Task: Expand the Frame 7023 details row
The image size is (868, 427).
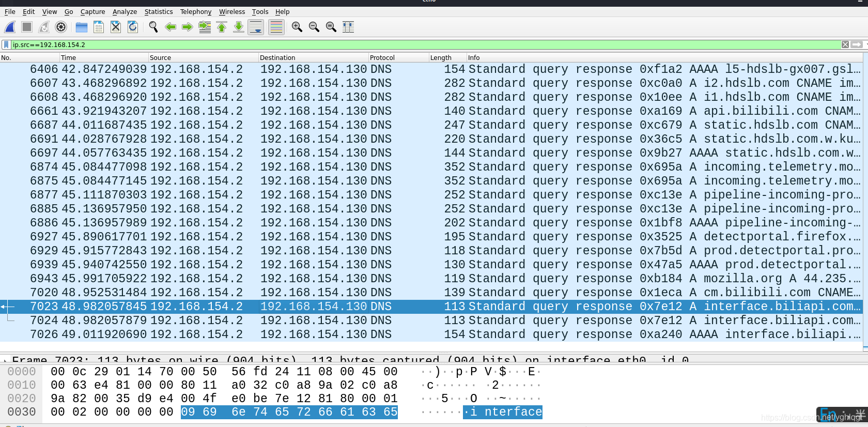Action: click(5, 360)
